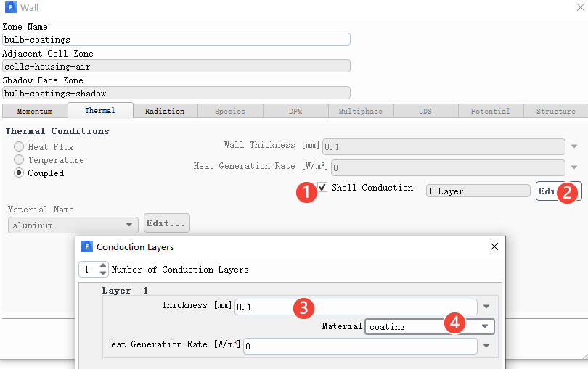The image size is (588, 369).
Task: Open the DPM tab
Action: 295,111
